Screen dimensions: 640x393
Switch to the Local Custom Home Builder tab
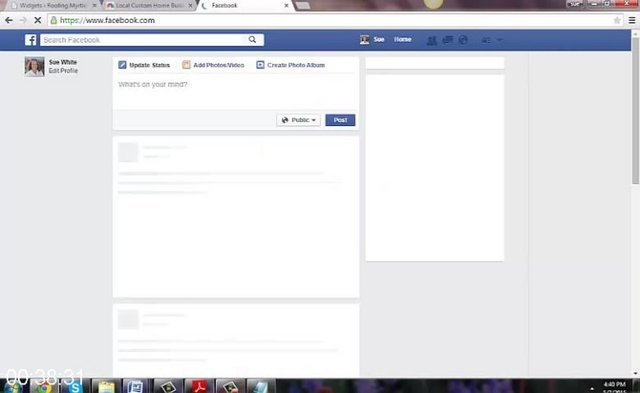coord(148,6)
